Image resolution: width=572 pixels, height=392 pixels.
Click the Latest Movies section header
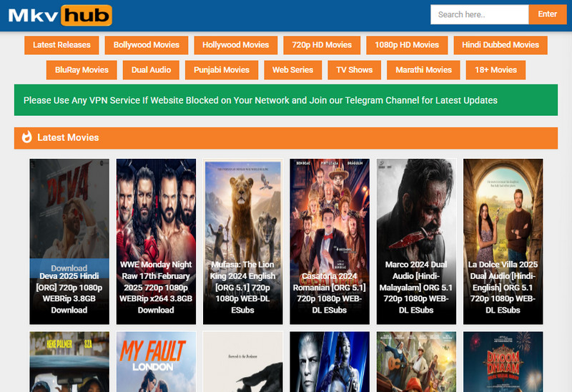pos(286,138)
